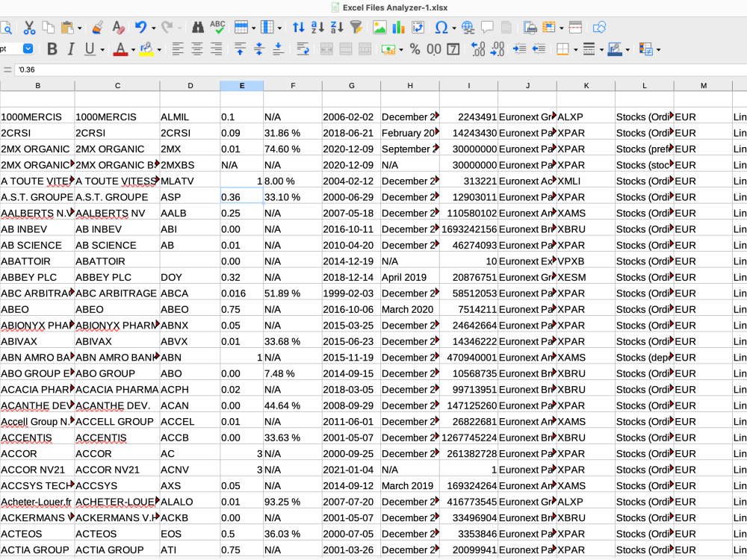This screenshot has width=747, height=560.
Task: Insert special character Omega symbol
Action: [x=441, y=28]
